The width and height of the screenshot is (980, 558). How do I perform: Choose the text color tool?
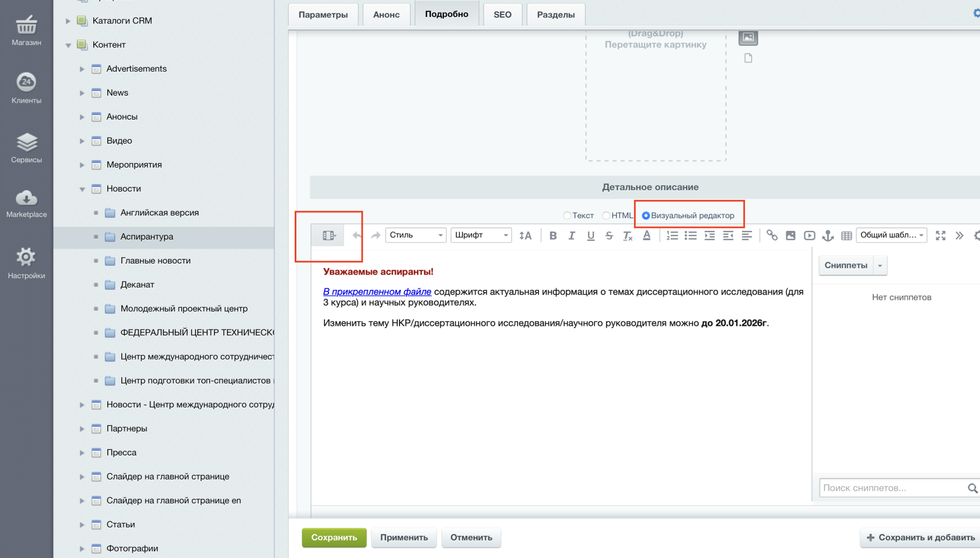tap(646, 236)
